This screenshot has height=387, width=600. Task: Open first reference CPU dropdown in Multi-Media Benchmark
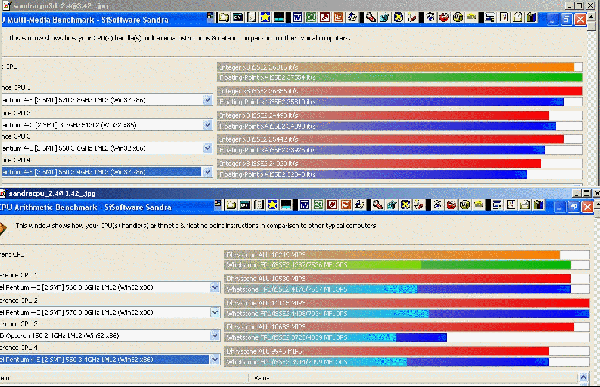click(207, 100)
